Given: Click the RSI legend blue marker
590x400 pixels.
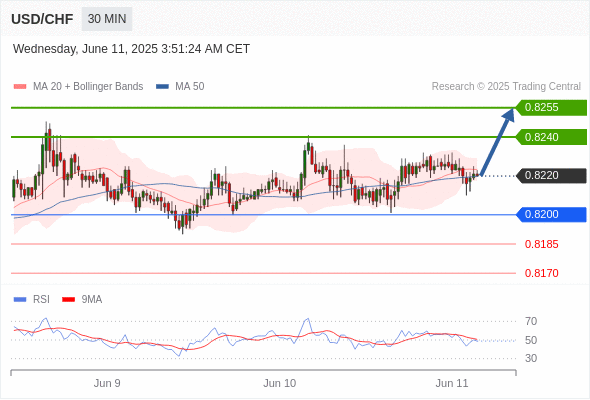Looking at the screenshot, I should click(20, 300).
